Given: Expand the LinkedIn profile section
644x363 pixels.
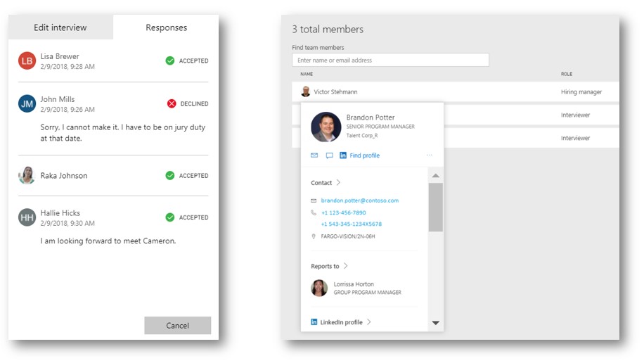Looking at the screenshot, I should pos(341,322).
